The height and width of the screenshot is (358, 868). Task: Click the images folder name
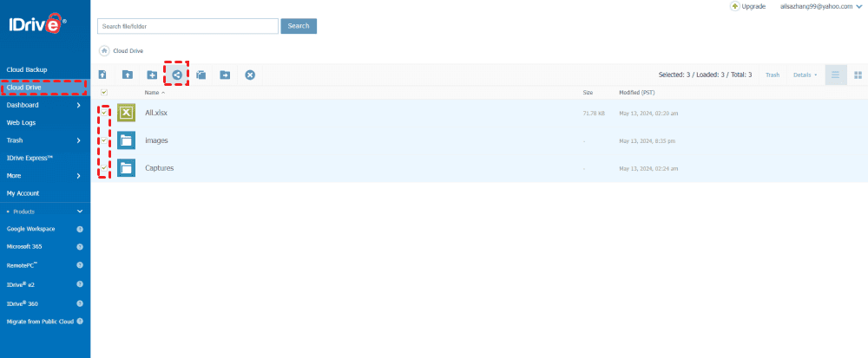156,140
